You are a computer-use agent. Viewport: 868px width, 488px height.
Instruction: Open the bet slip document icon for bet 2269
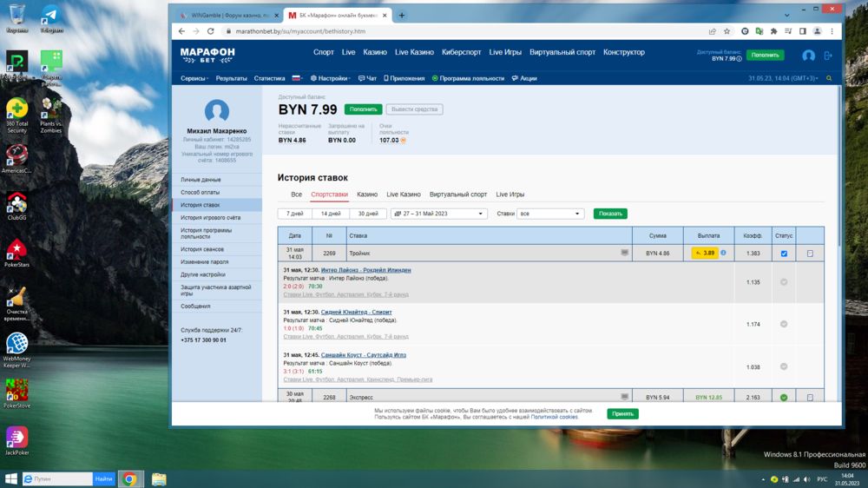(810, 254)
